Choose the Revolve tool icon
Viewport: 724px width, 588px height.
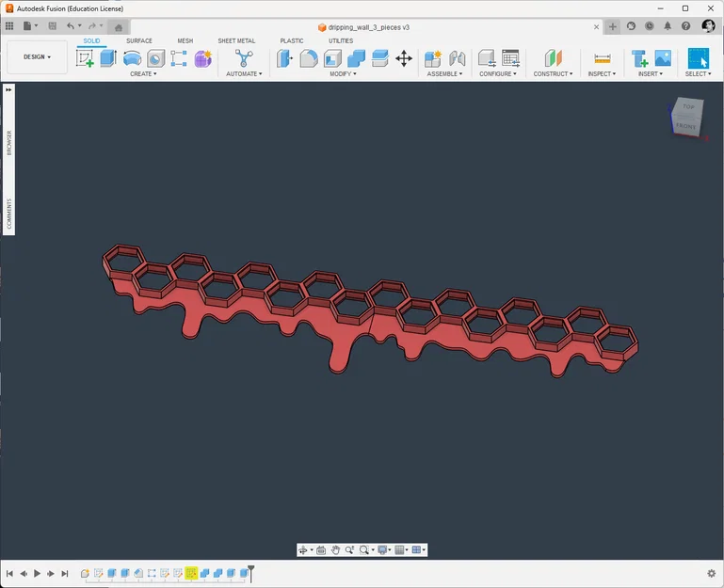(132, 58)
